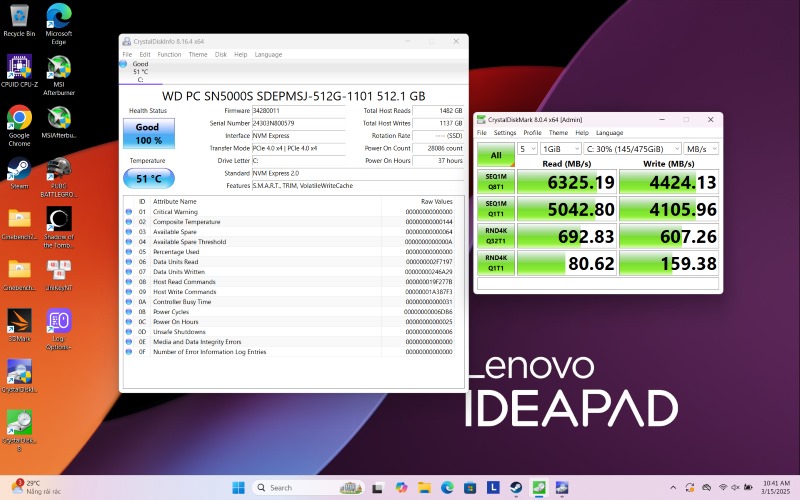Open Task View in the taskbar
This screenshot has height=500, width=800.
[377, 488]
